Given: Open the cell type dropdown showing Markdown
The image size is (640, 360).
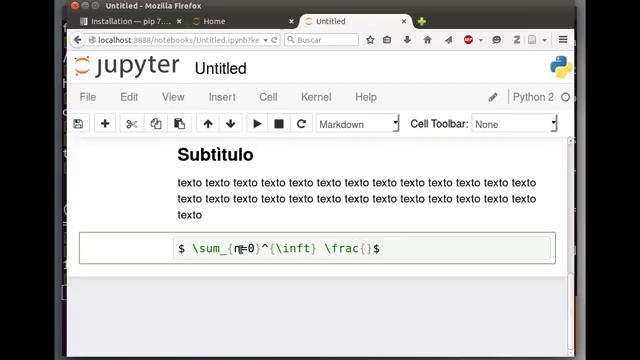Looking at the screenshot, I should click(x=358, y=124).
